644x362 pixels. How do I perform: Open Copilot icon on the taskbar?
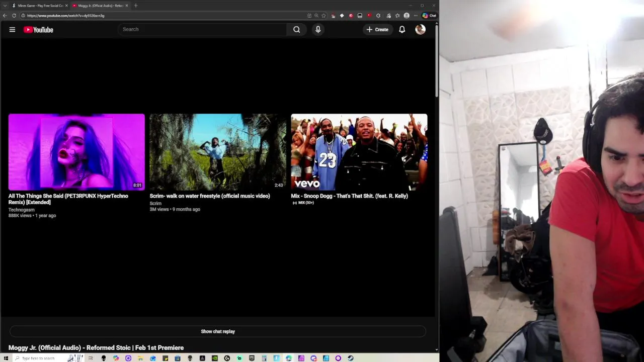click(116, 358)
